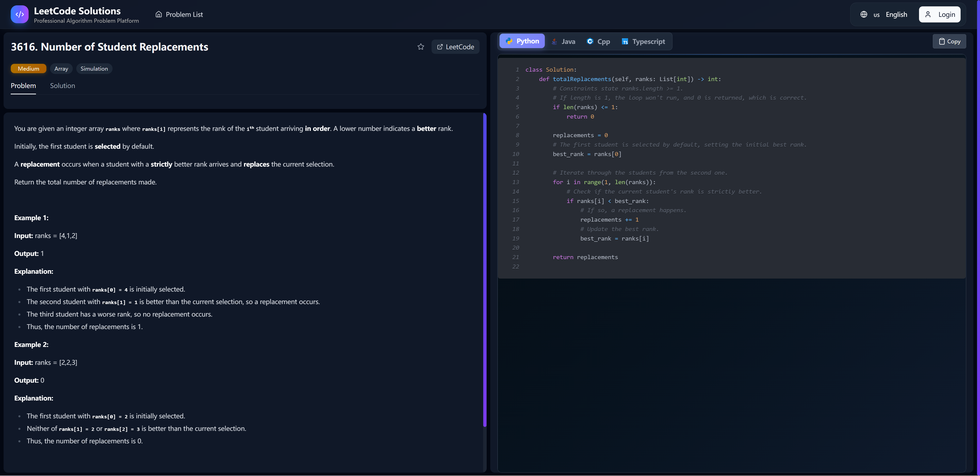Click the title '3616. Number of Student Replacements'

coord(109,47)
